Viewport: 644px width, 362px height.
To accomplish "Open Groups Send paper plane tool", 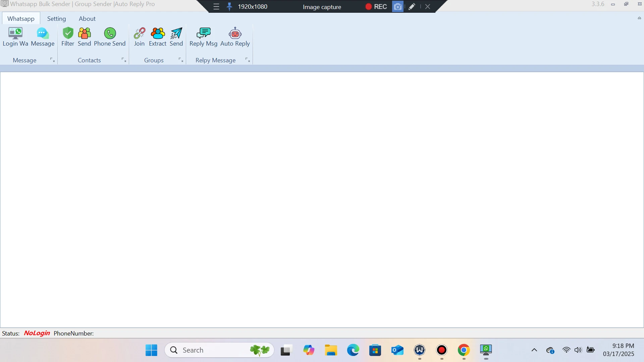I will (176, 37).
